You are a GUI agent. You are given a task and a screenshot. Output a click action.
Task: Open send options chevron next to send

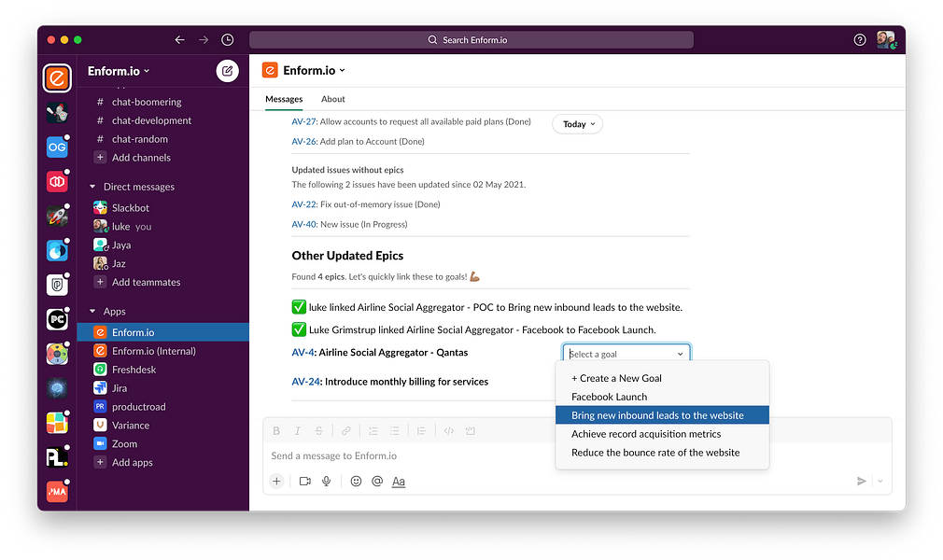(x=880, y=482)
